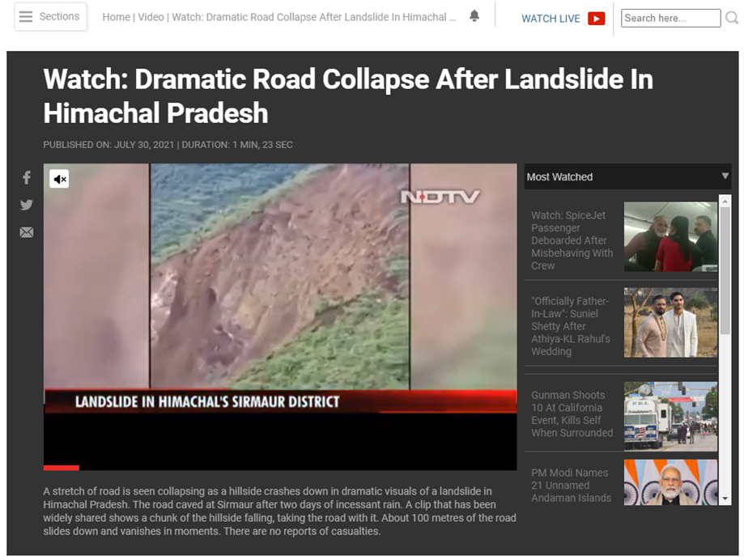The width and height of the screenshot is (744, 560).
Task: Open SpiceJet passenger deboarded video thumbnail
Action: coord(670,236)
